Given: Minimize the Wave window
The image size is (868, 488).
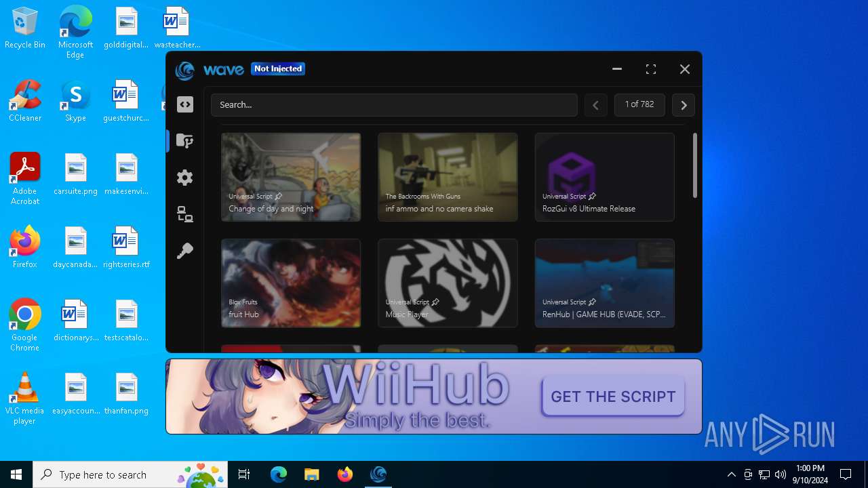Looking at the screenshot, I should [617, 69].
